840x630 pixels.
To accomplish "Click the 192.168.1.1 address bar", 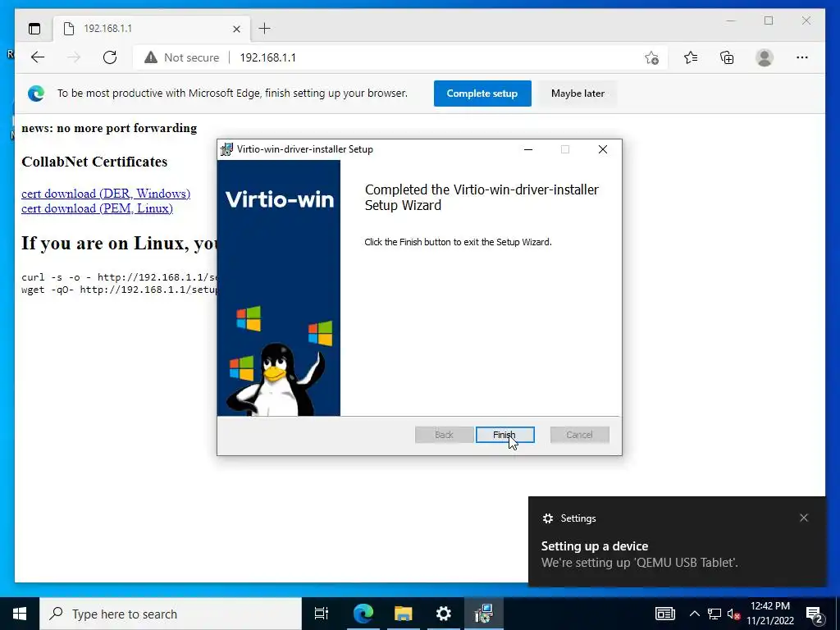I will pos(399,57).
